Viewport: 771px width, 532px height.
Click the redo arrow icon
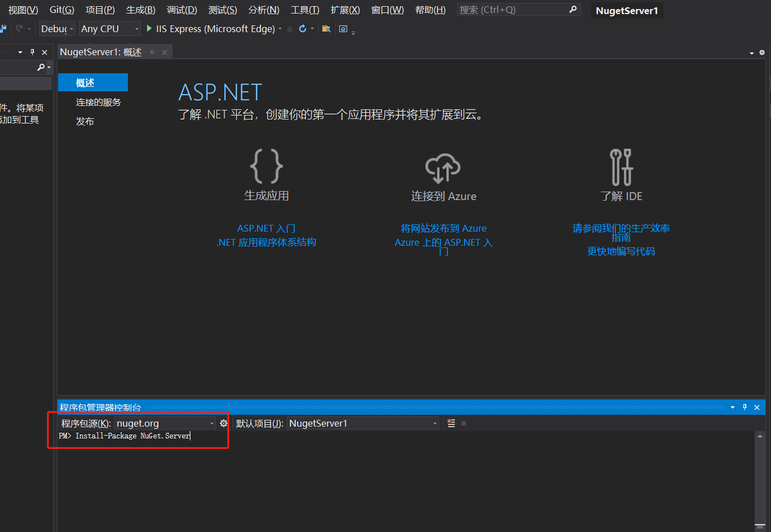[x=19, y=28]
